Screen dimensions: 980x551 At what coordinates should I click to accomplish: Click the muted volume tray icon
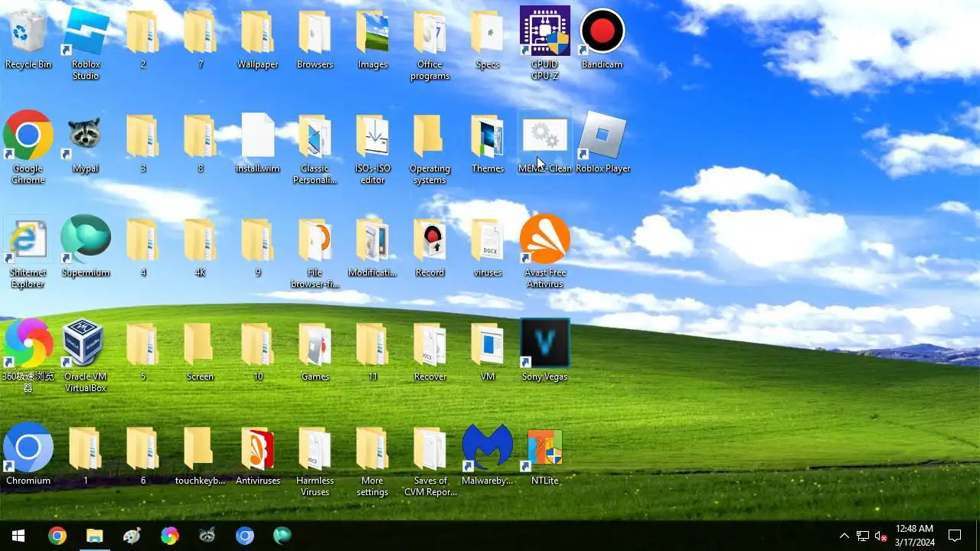point(881,536)
